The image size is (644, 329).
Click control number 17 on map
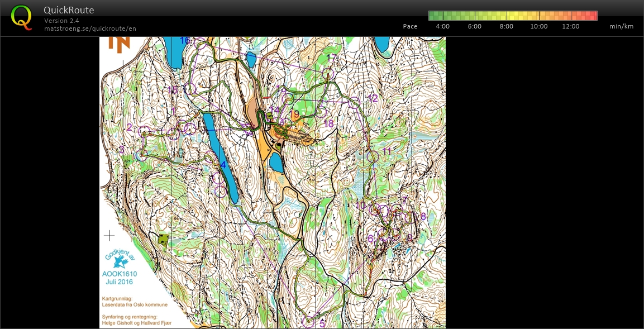[x=332, y=58]
